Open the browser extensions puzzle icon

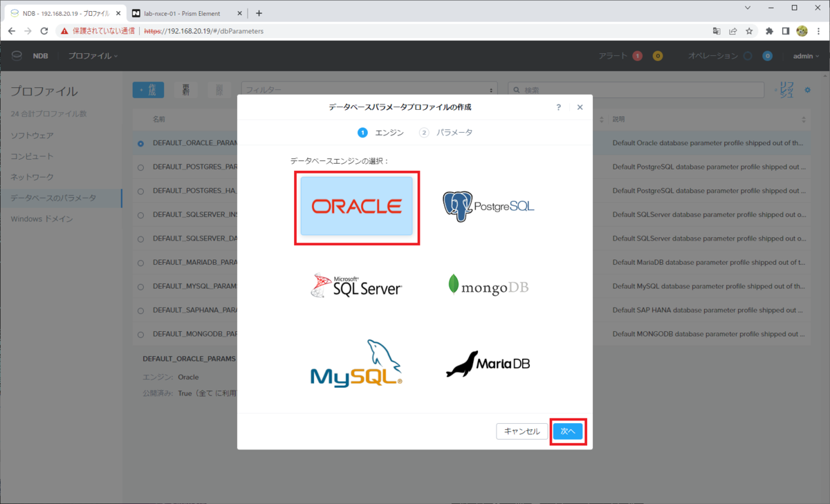(770, 31)
